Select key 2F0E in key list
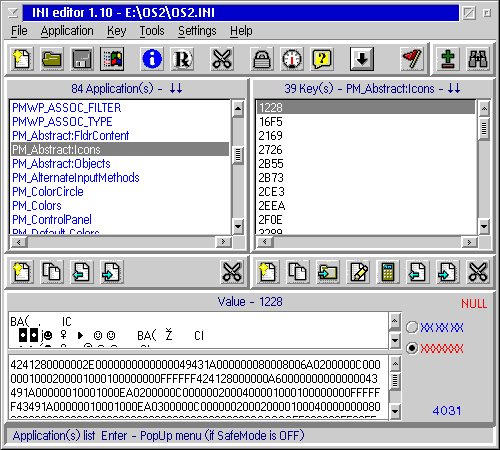The image size is (500, 450). [366, 220]
